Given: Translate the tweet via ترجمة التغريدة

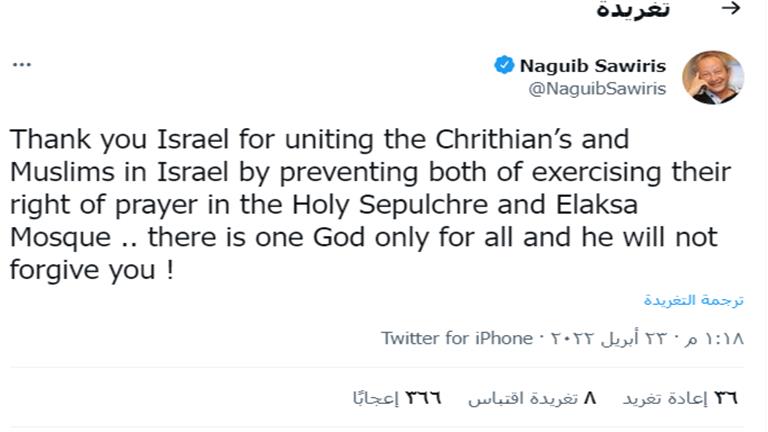Looking at the screenshot, I should coord(694,299).
